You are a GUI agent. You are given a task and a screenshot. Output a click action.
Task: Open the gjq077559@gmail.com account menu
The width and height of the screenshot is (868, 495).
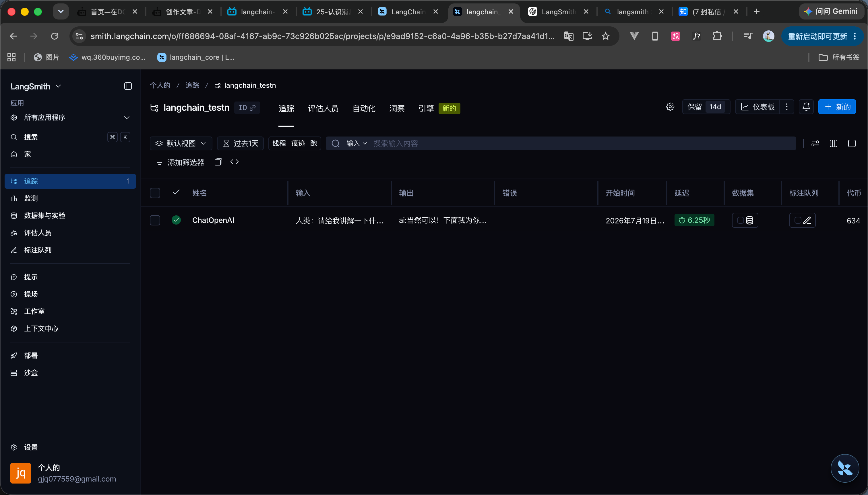coord(70,473)
